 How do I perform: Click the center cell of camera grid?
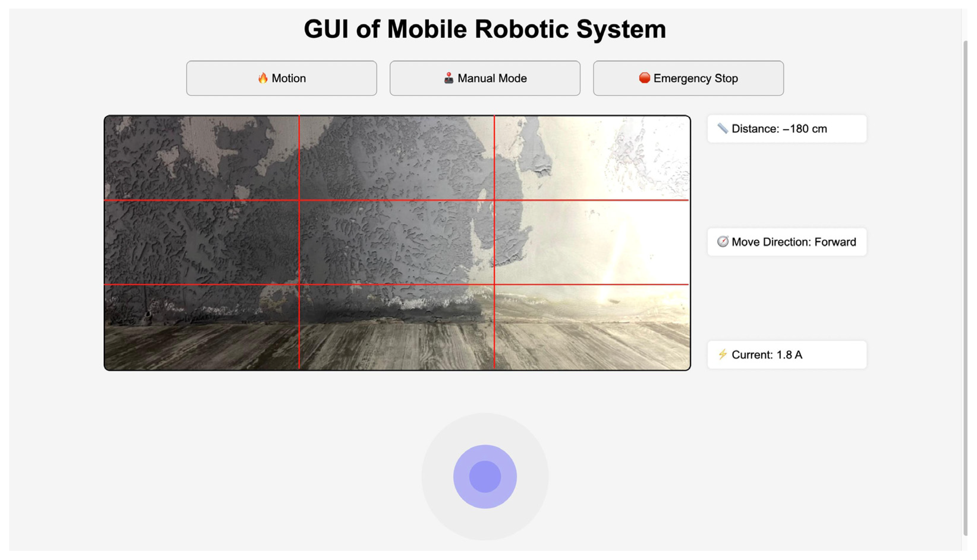pos(396,242)
